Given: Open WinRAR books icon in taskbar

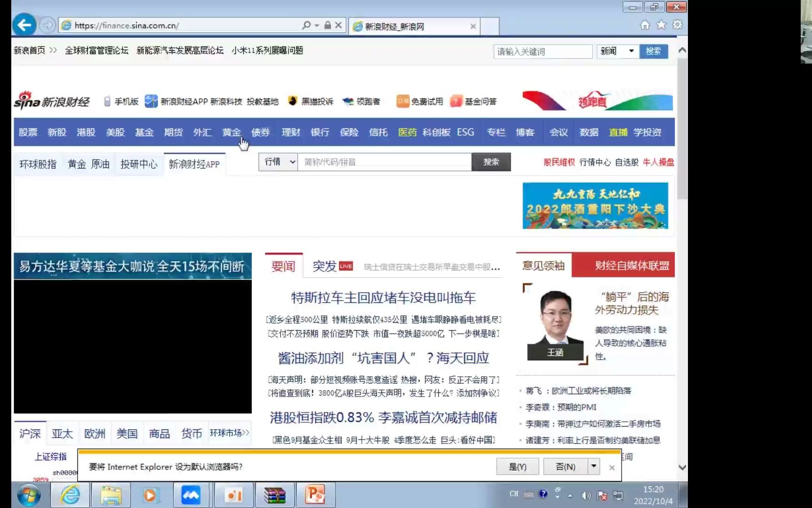Looking at the screenshot, I should [x=274, y=495].
